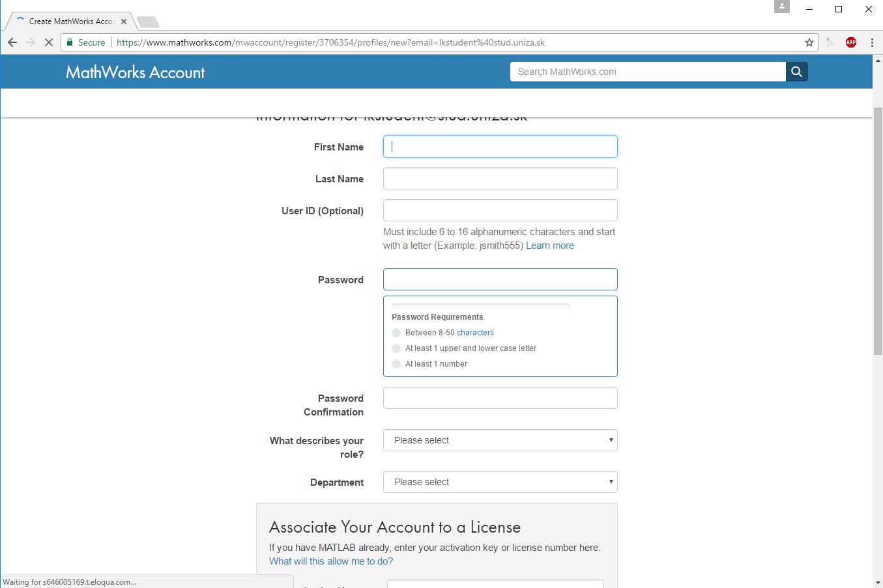This screenshot has height=588, width=883.
Task: Click the MathWorks Account header title
Action: (x=136, y=72)
